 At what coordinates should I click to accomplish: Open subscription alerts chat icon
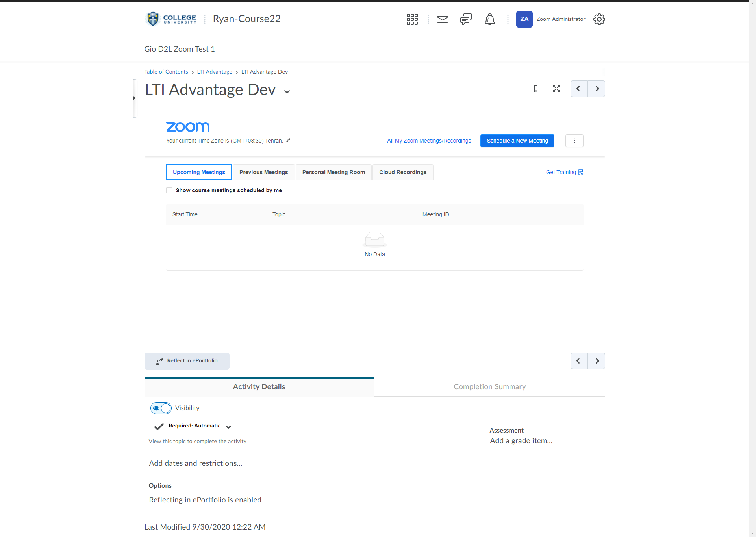point(466,19)
